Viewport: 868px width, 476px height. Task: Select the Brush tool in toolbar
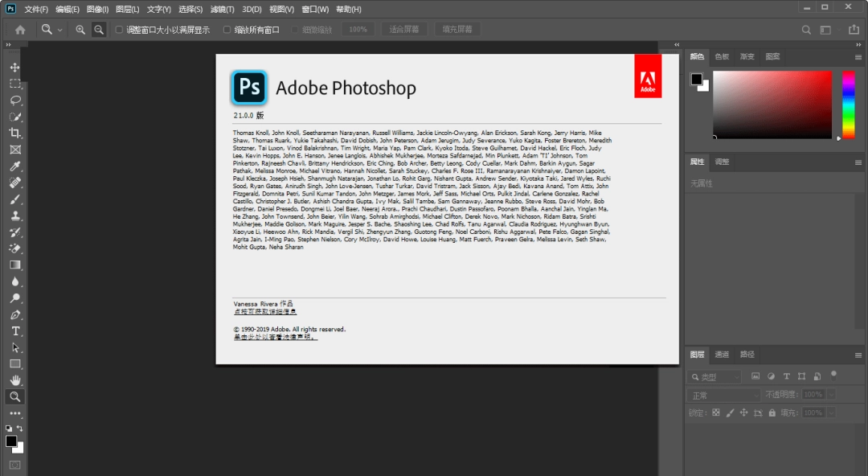click(x=15, y=199)
